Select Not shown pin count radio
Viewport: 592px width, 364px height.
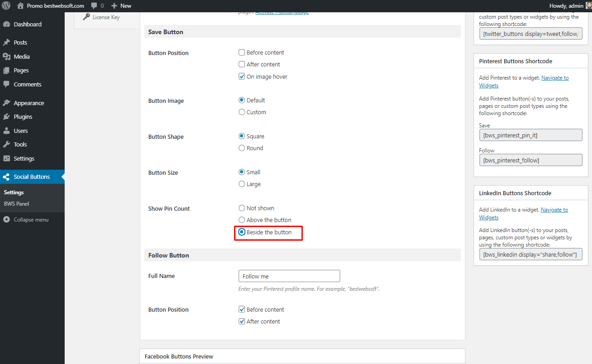click(242, 208)
